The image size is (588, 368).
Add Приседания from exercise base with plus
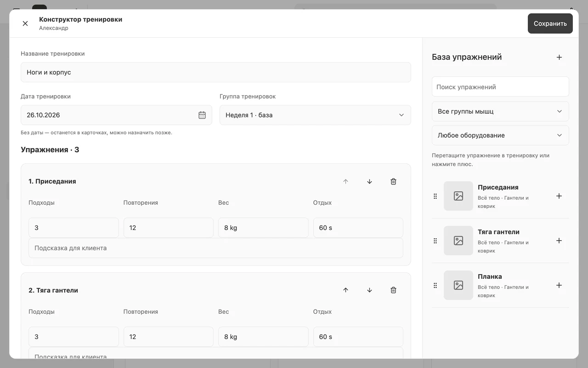[559, 196]
